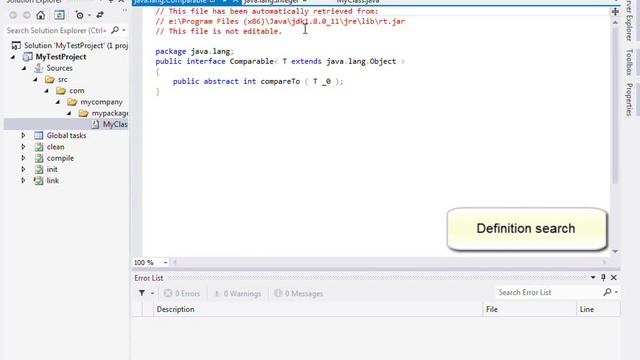
Task: Click the back navigation arrow in Solution Explorer
Action: pyautogui.click(x=13, y=16)
